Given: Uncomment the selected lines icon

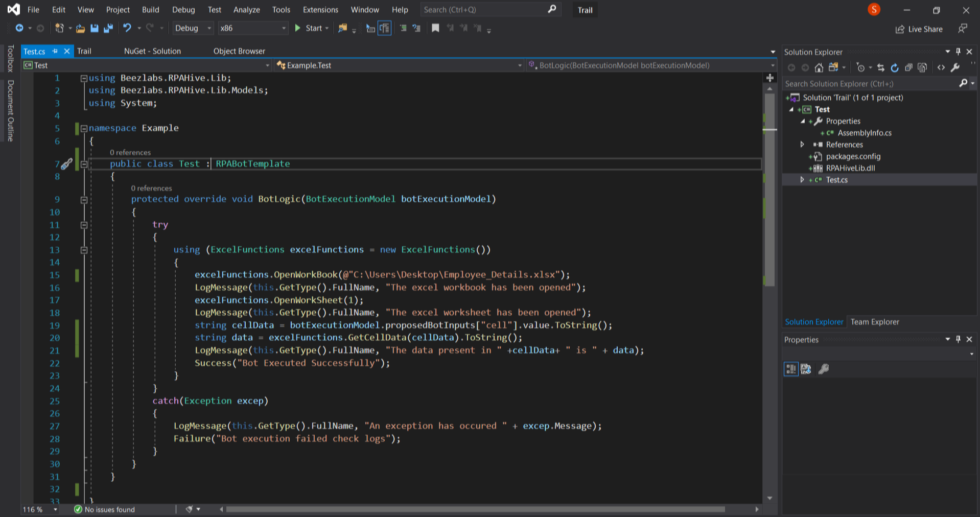Looking at the screenshot, I should coord(416,28).
